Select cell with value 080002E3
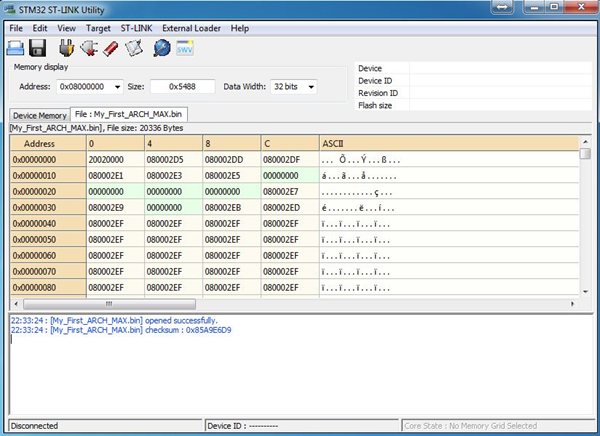The width and height of the screenshot is (600, 436). tap(173, 176)
